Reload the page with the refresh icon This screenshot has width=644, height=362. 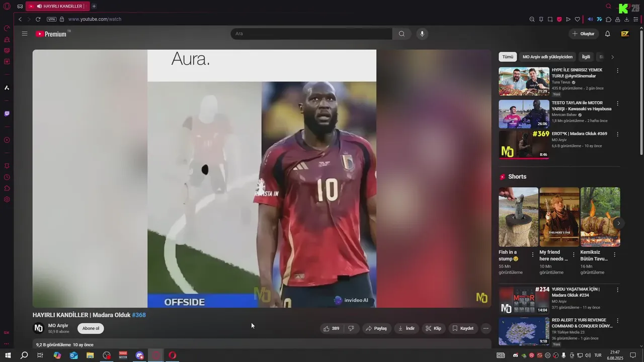pos(38,19)
